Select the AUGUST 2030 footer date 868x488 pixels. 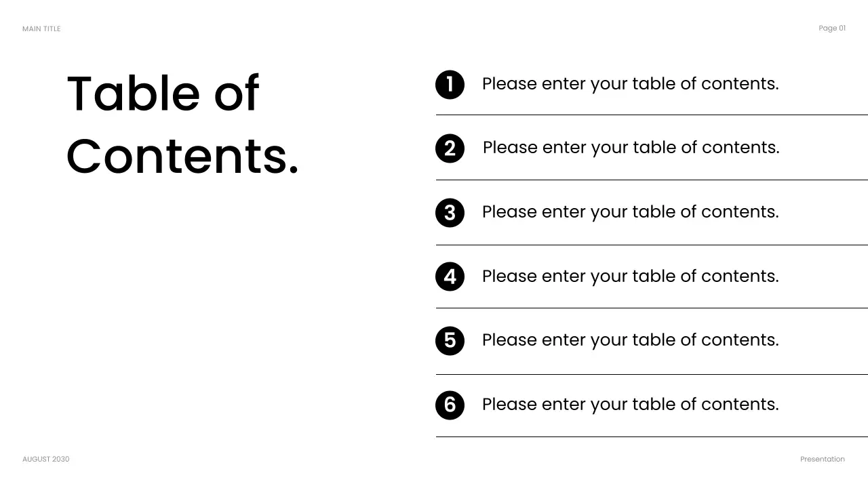coord(45,460)
